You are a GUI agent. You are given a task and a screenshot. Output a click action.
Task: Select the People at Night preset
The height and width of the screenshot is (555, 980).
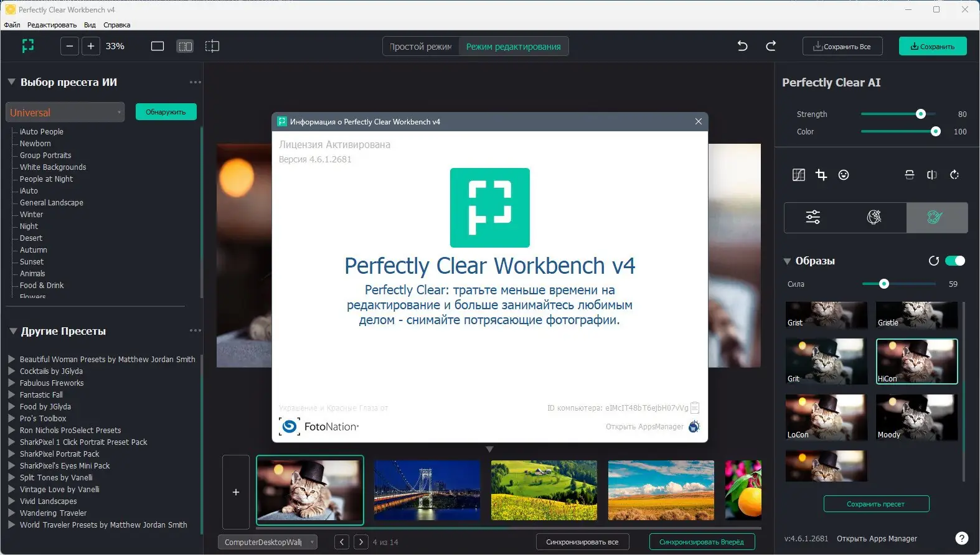pyautogui.click(x=46, y=179)
